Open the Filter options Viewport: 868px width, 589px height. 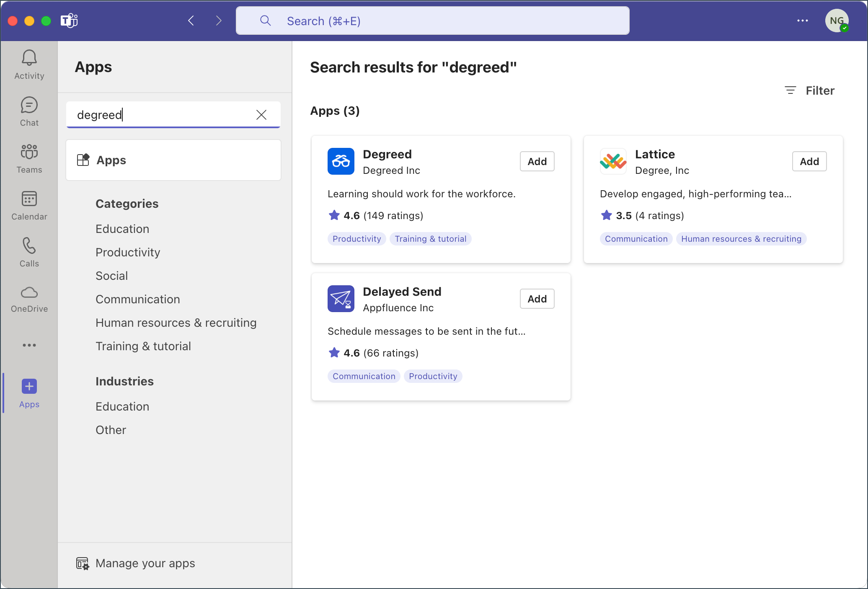pyautogui.click(x=809, y=90)
